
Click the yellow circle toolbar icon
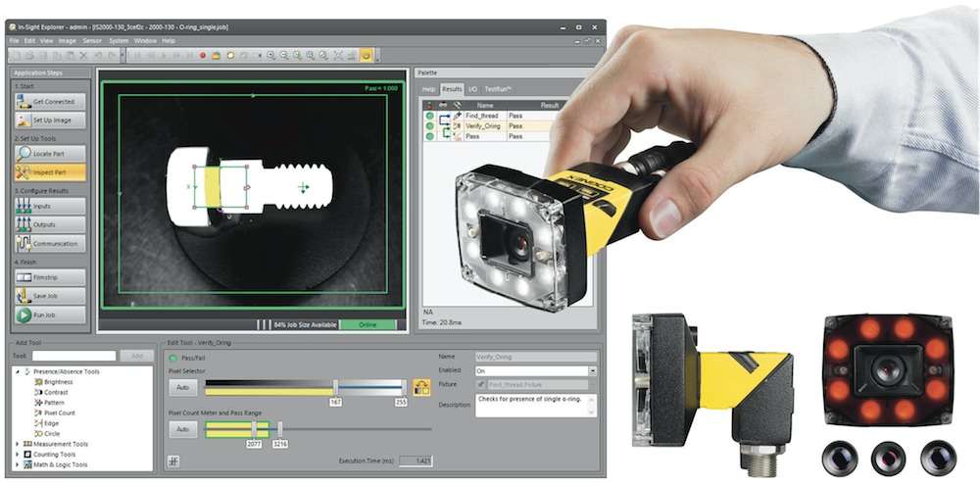[230, 56]
